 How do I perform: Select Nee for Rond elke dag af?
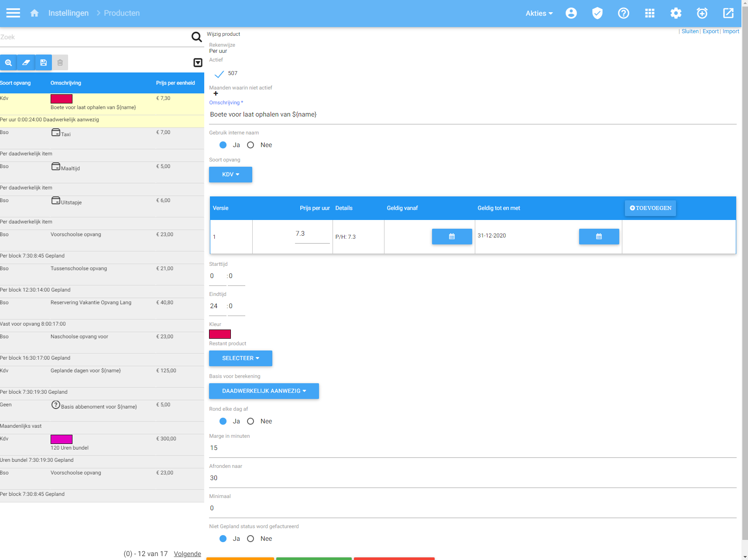coord(250,421)
